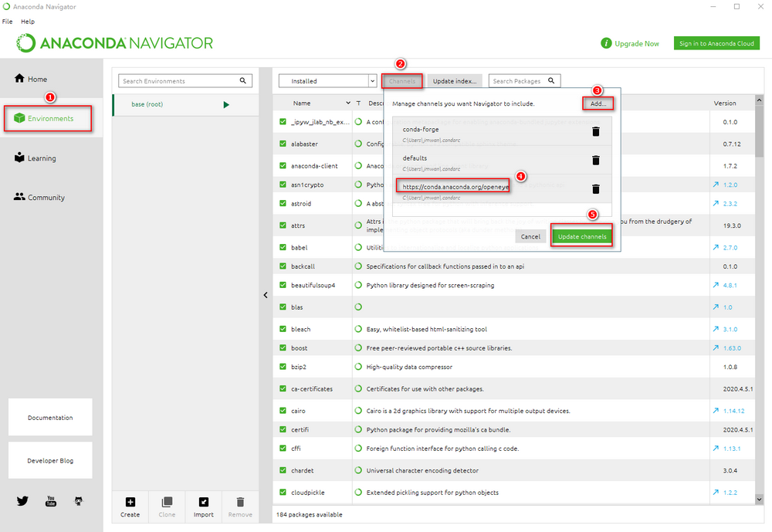Clone the selected environment

click(x=167, y=507)
